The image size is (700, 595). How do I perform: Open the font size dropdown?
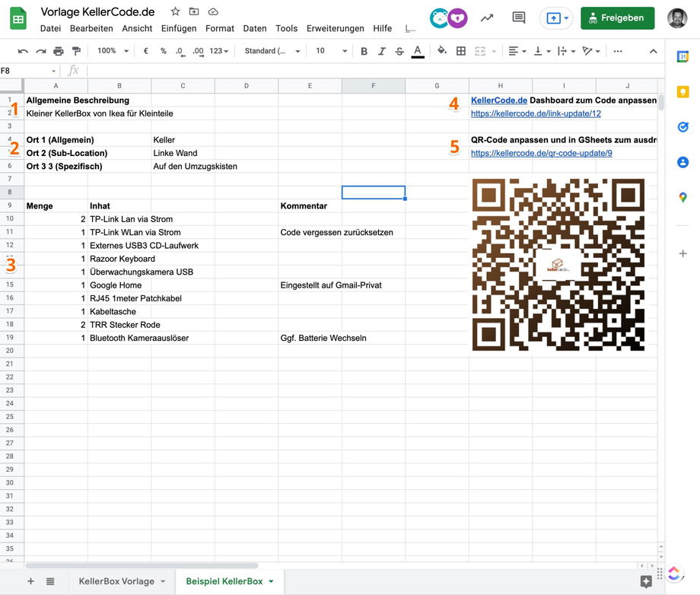pyautogui.click(x=331, y=51)
